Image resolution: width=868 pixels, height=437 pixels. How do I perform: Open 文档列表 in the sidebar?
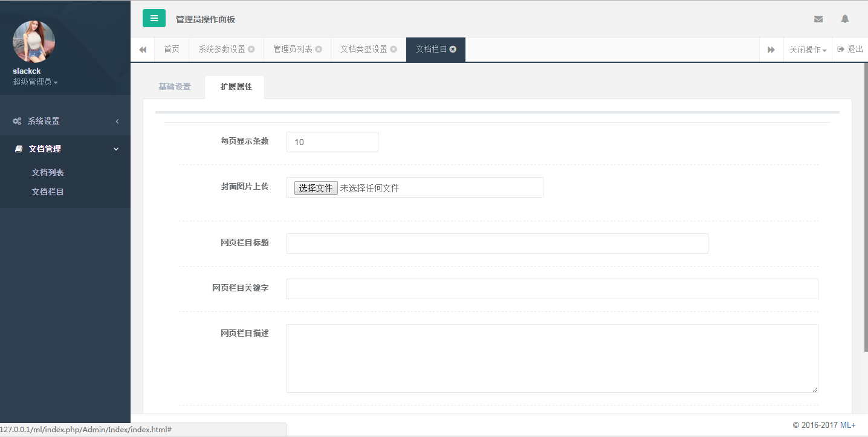pos(48,173)
